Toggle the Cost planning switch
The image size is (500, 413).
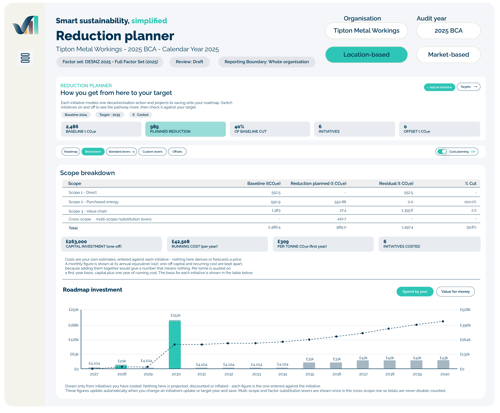[x=442, y=152]
